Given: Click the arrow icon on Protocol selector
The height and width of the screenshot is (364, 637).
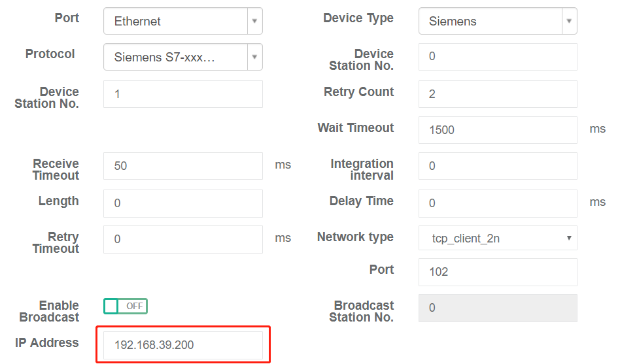Looking at the screenshot, I should [x=254, y=57].
